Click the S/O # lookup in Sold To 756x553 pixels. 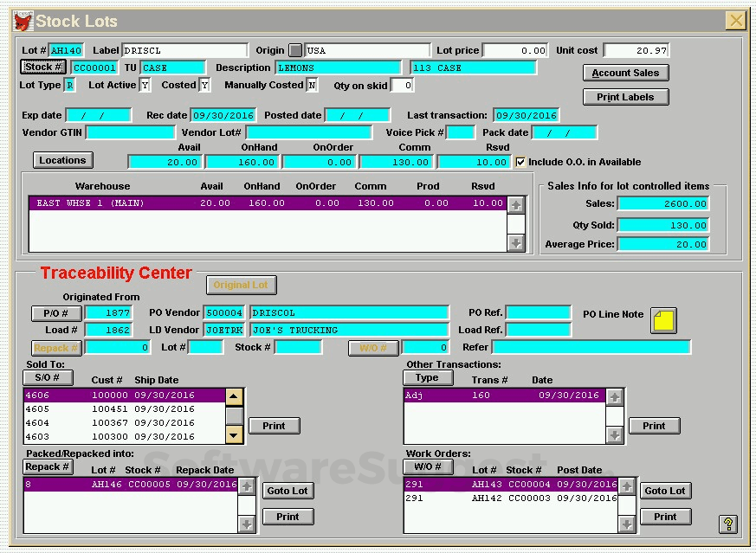click(x=48, y=377)
